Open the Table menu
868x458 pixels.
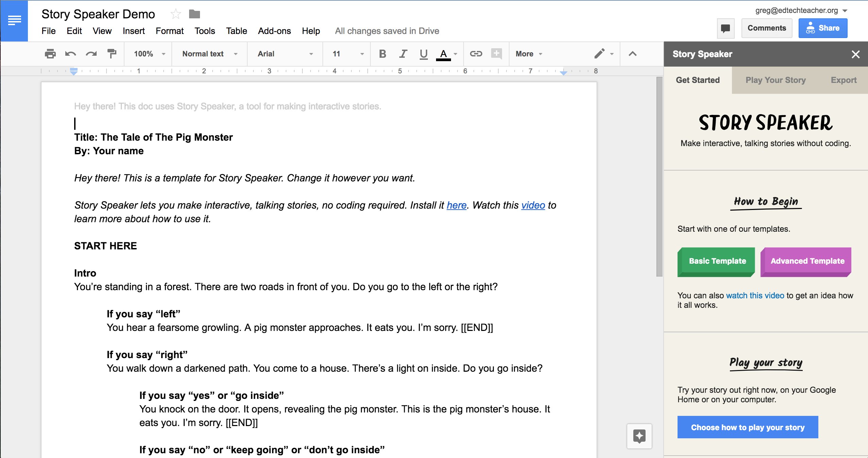pyautogui.click(x=236, y=31)
